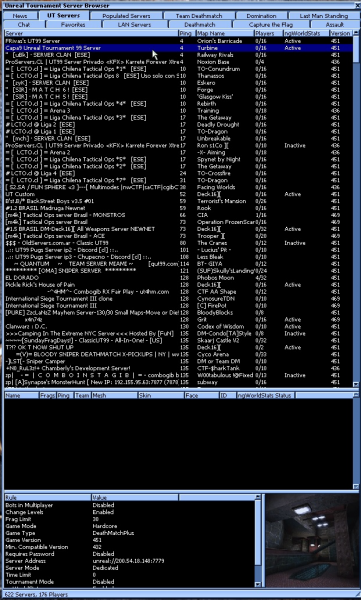This screenshot has height=600, width=361.
Task: Sort servers by Server column header
Action: [91, 34]
